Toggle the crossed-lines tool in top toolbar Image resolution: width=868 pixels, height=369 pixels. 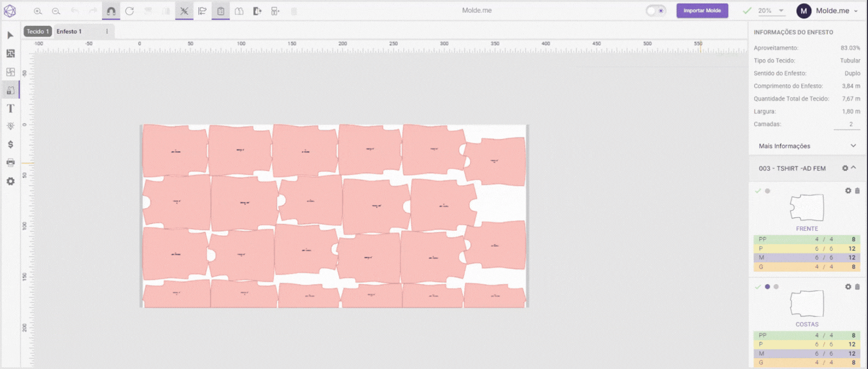[x=184, y=11]
